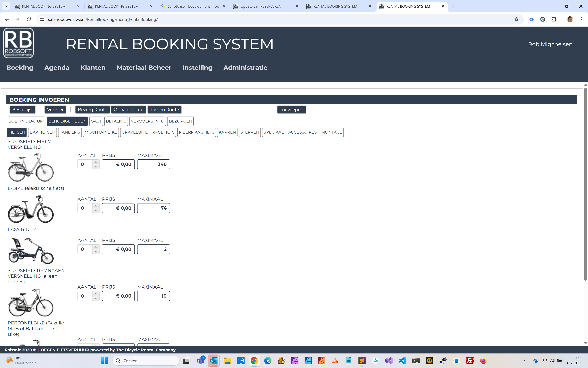Open weather widget showing 18°C
The width and height of the screenshot is (588, 368).
pyautogui.click(x=21, y=361)
